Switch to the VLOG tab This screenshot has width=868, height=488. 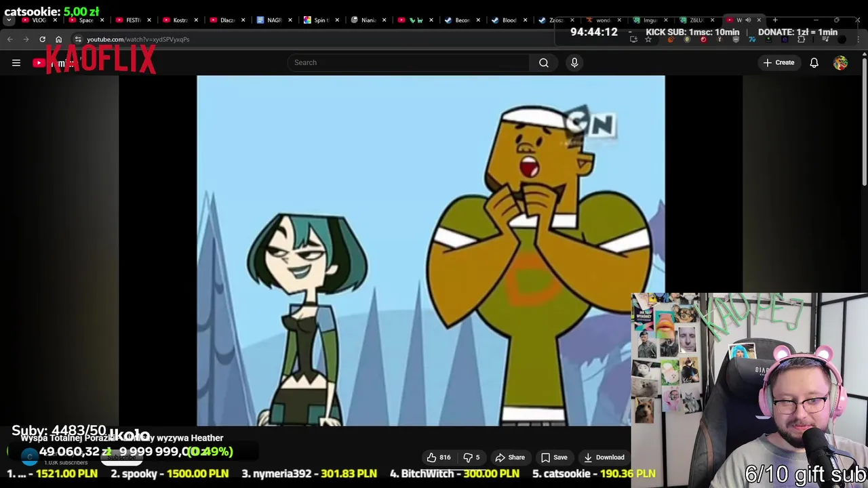(39, 20)
